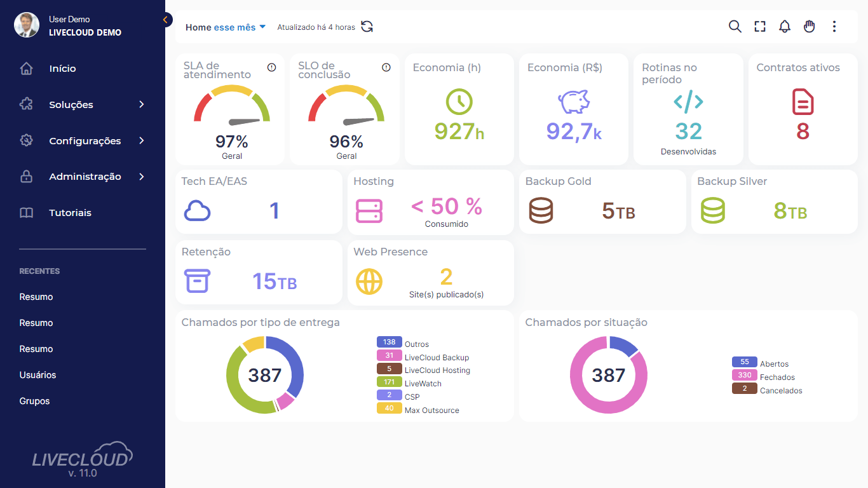The image size is (868, 488).
Task: Enter fullscreen mode
Action: [760, 27]
